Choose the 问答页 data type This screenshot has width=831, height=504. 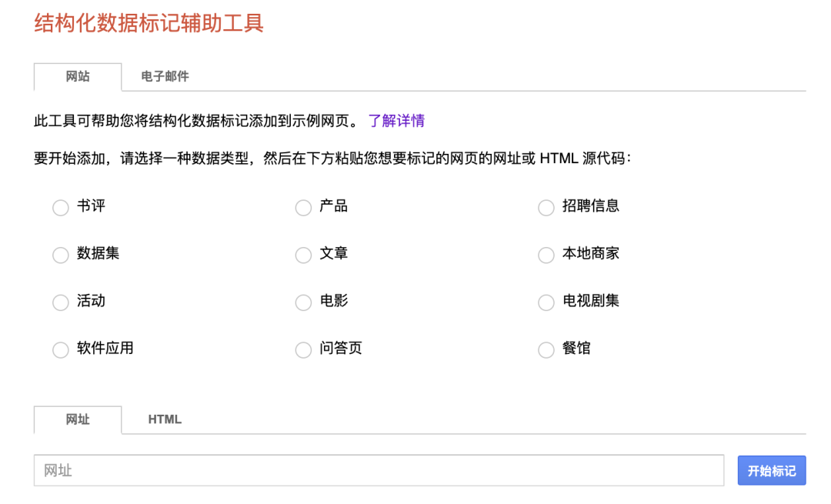pos(304,350)
